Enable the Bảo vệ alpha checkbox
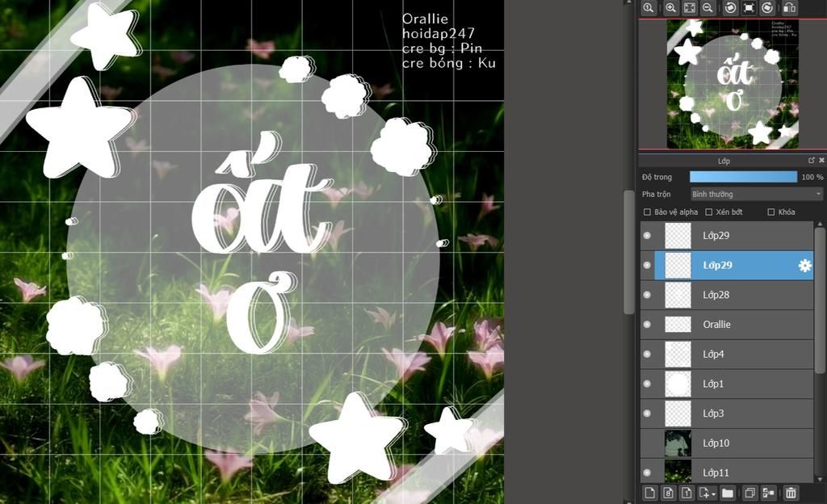The width and height of the screenshot is (827, 504). [x=647, y=212]
